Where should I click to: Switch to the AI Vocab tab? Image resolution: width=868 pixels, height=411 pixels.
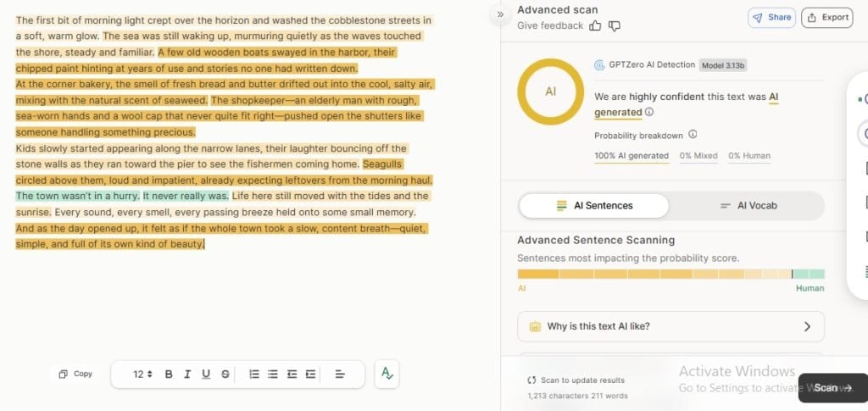tap(748, 205)
